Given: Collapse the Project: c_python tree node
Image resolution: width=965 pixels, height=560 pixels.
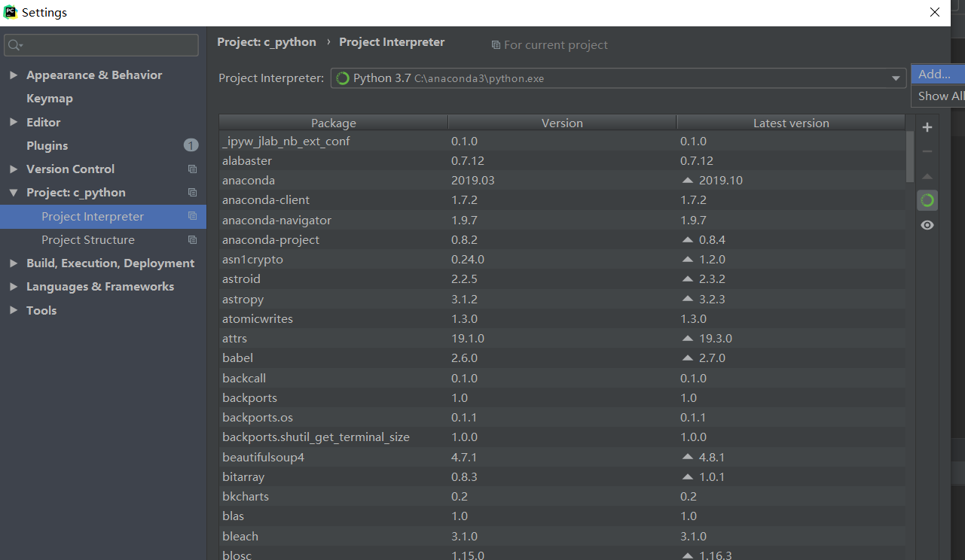Looking at the screenshot, I should [14, 193].
